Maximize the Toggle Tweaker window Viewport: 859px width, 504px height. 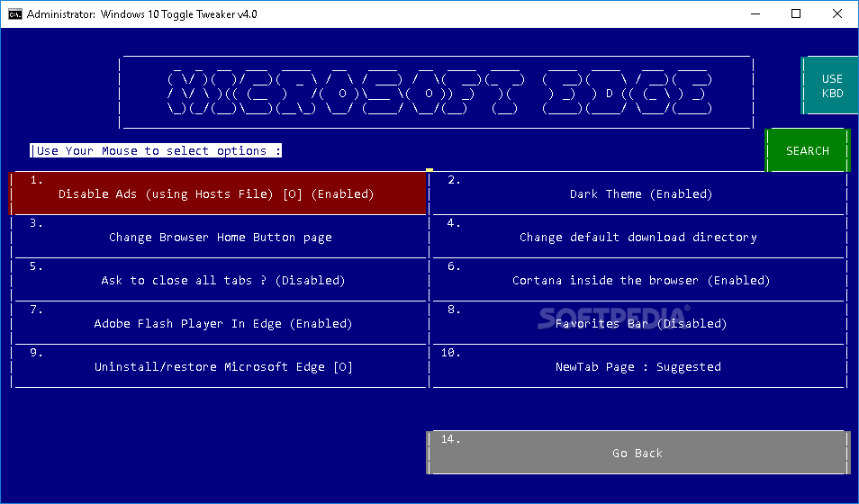tap(796, 13)
